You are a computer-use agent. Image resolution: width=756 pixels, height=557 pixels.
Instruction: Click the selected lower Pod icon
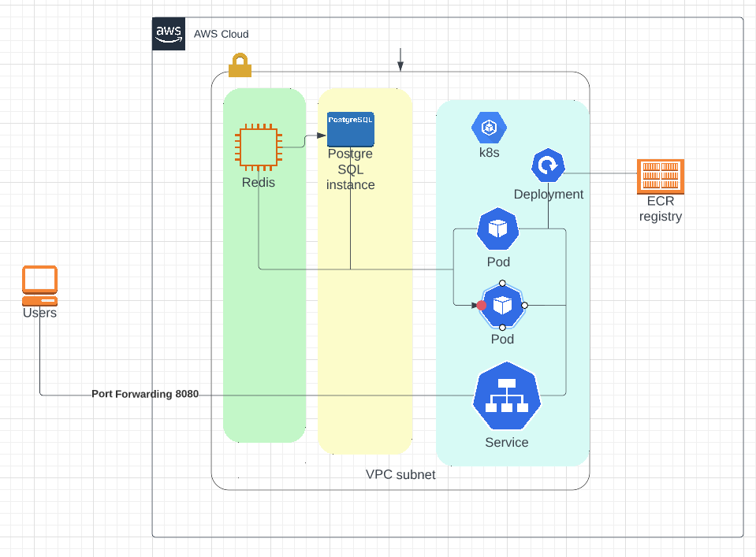click(x=502, y=306)
